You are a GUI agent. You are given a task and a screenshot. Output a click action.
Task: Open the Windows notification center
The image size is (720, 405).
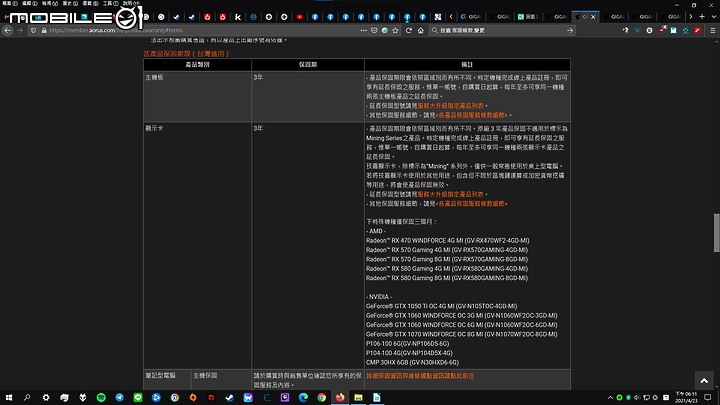coord(708,398)
